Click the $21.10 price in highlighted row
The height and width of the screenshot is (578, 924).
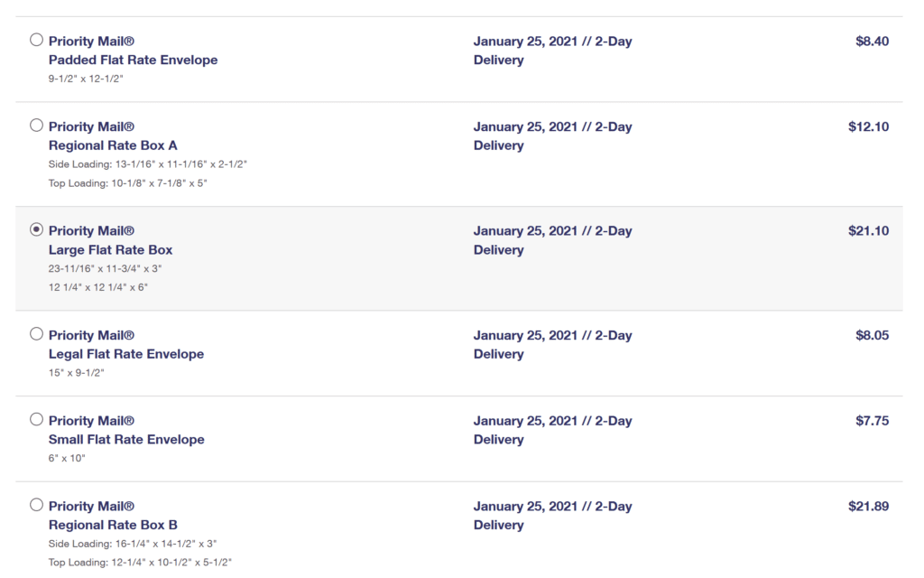(x=869, y=230)
